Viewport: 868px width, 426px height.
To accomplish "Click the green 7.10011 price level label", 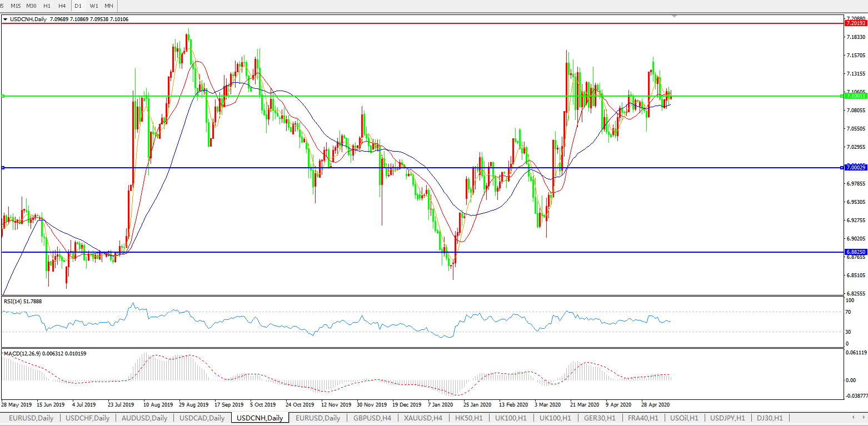I will point(855,96).
